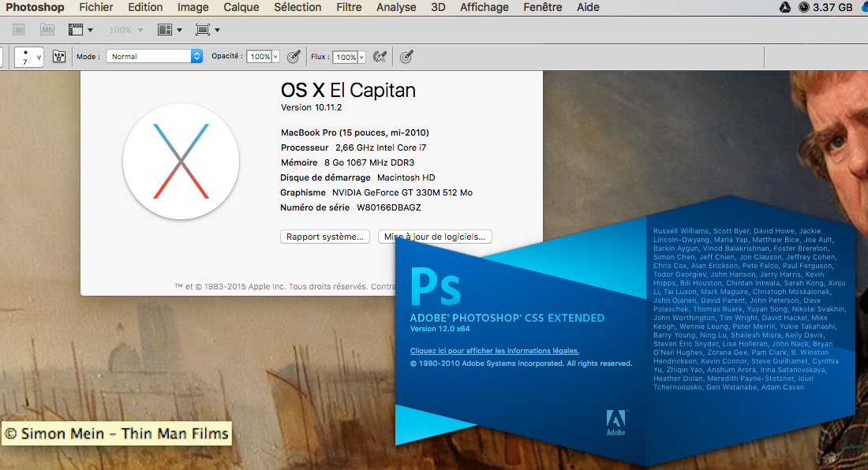
Task: Open the Photoshop application menu
Action: (x=35, y=7)
